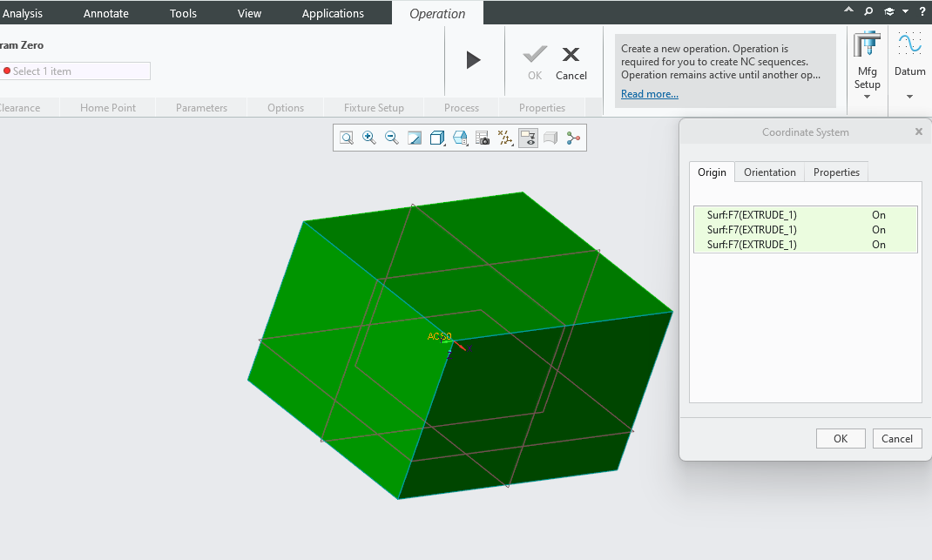Open the View Manager camera icon

tap(483, 138)
